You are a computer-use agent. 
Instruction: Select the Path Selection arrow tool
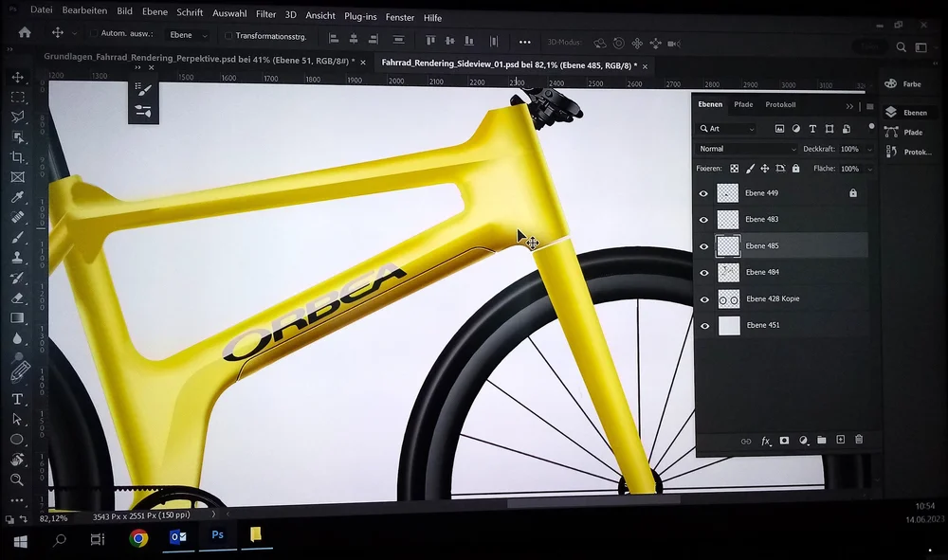[17, 419]
